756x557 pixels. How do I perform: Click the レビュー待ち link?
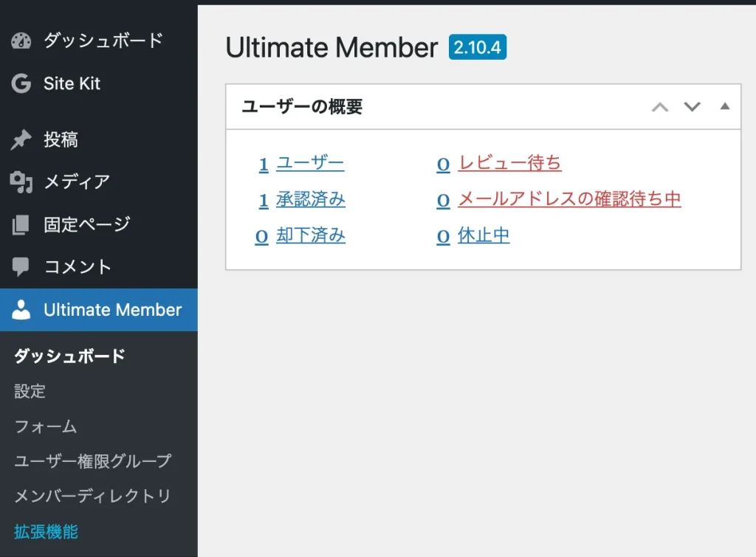coord(509,163)
